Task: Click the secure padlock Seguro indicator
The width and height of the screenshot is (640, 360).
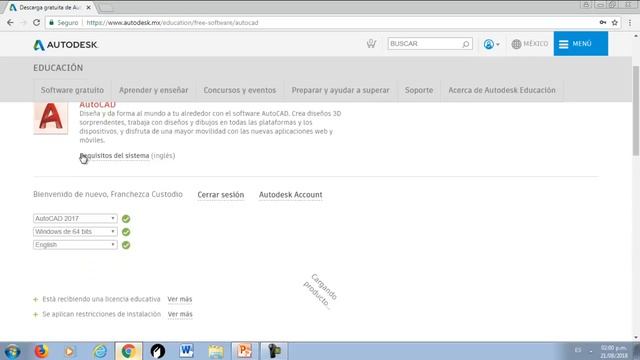Action: [x=64, y=22]
